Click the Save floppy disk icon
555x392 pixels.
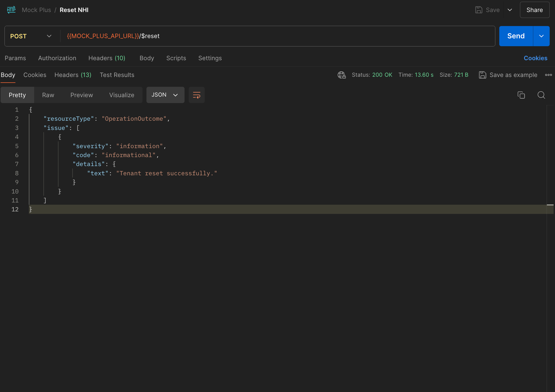[479, 10]
